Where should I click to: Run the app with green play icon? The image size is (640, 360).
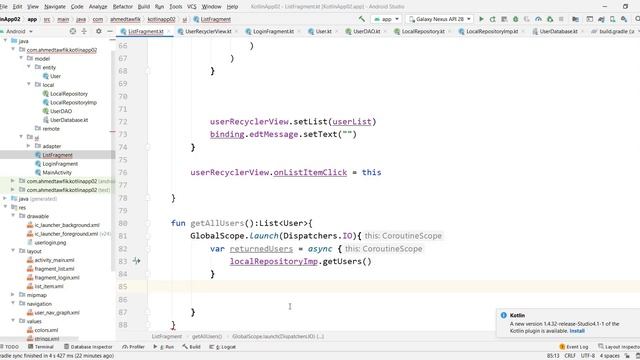[x=481, y=19]
